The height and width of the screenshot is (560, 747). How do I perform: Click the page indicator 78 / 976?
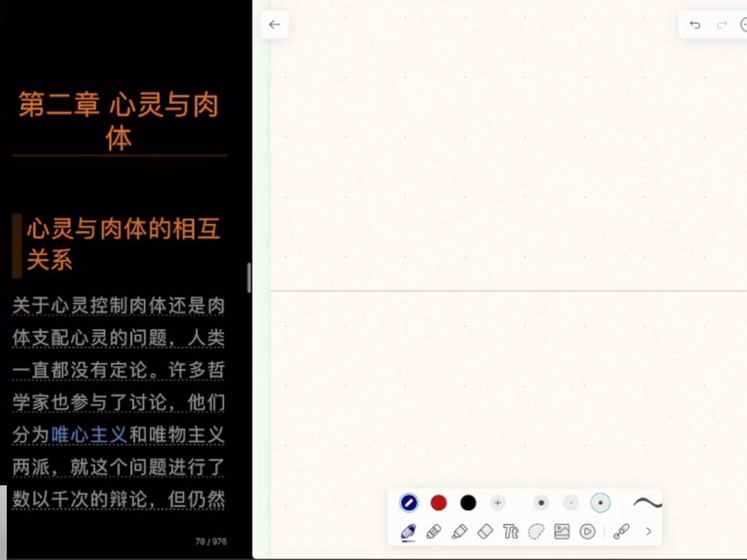pyautogui.click(x=211, y=541)
